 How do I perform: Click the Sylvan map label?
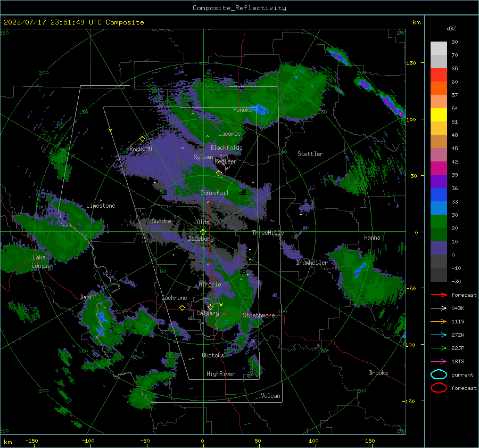[203, 157]
